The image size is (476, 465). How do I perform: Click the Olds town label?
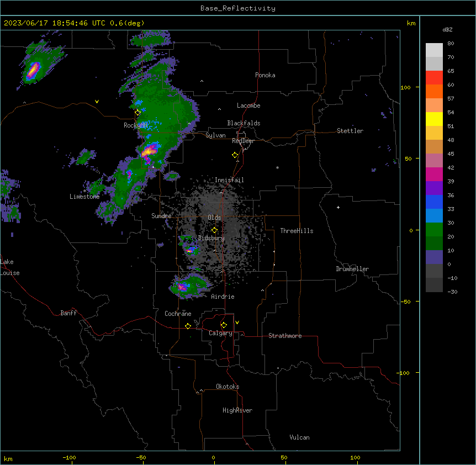click(214, 218)
